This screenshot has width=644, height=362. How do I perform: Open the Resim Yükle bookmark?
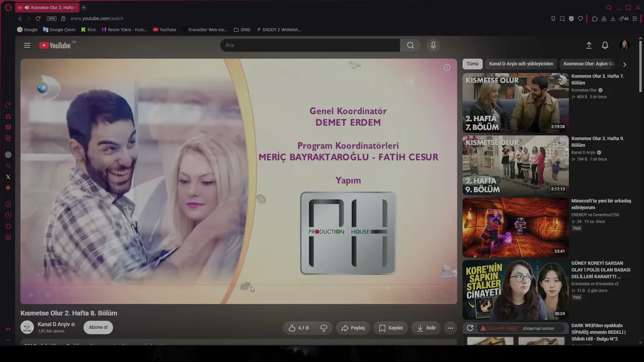coord(124,30)
